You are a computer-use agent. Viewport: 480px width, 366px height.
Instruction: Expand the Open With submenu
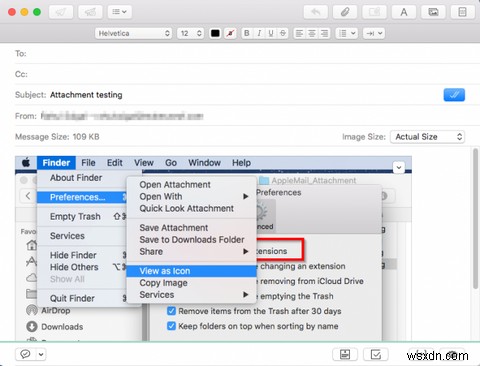coord(192,197)
